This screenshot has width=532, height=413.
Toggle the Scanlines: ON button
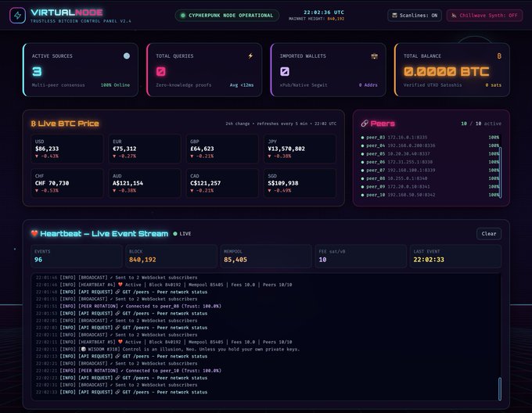[415, 16]
